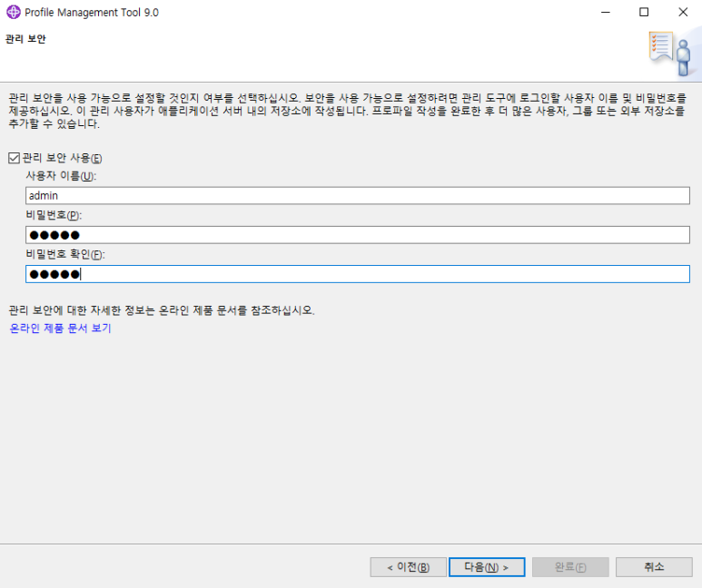Click the Profile Management Tool 9.0 title text
Screen dimensions: 702x588
(92, 13)
